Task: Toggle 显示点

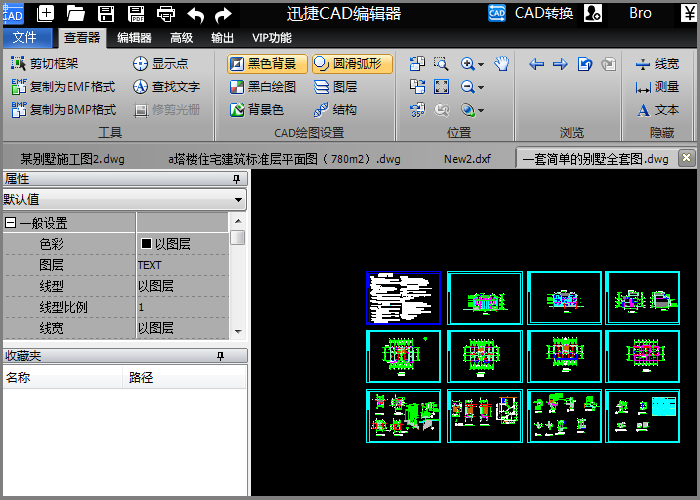Action: click(x=160, y=63)
